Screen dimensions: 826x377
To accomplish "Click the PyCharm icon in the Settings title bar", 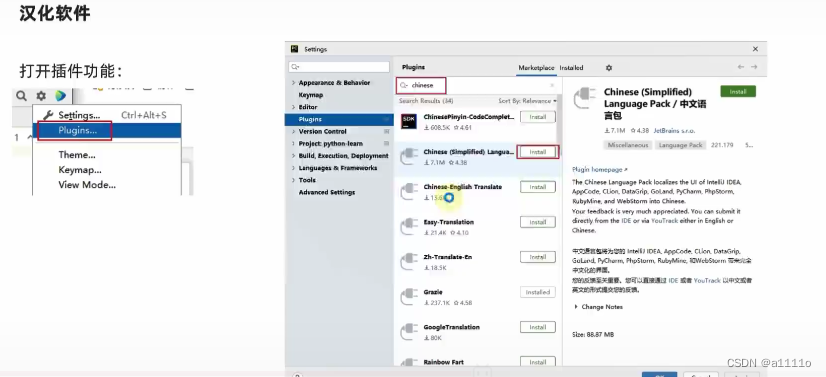I will 294,49.
